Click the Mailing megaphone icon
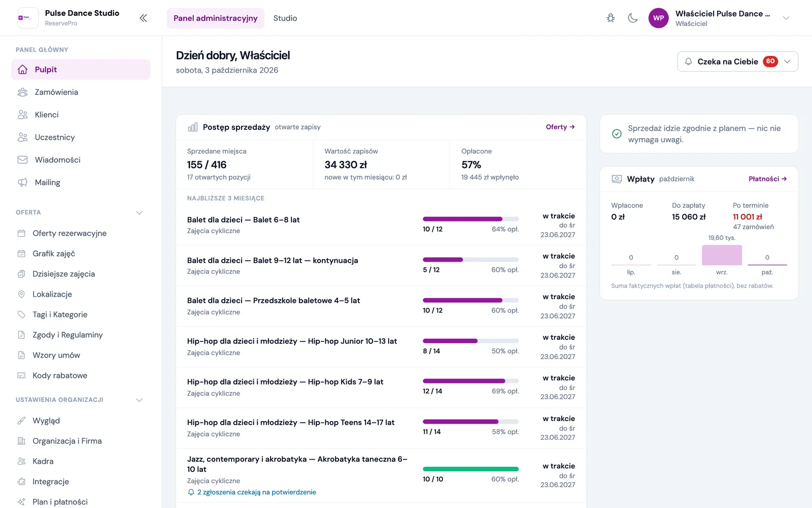Image resolution: width=812 pixels, height=508 pixels. 22,182
